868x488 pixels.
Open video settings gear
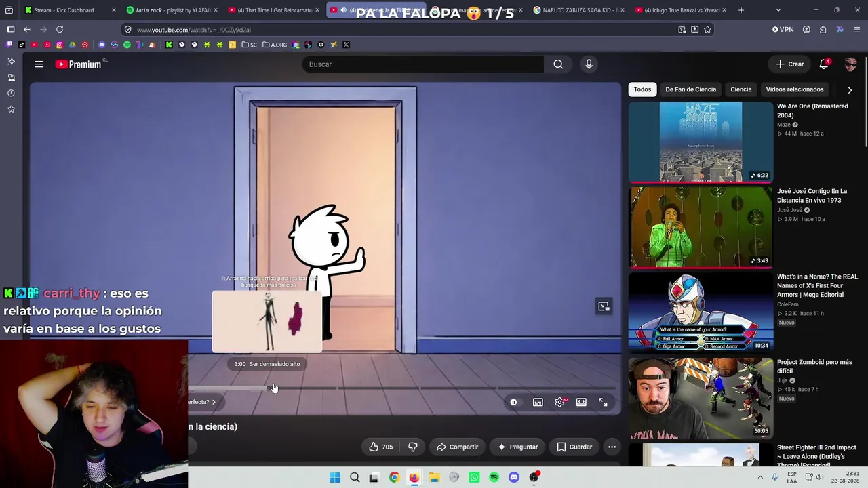(559, 402)
